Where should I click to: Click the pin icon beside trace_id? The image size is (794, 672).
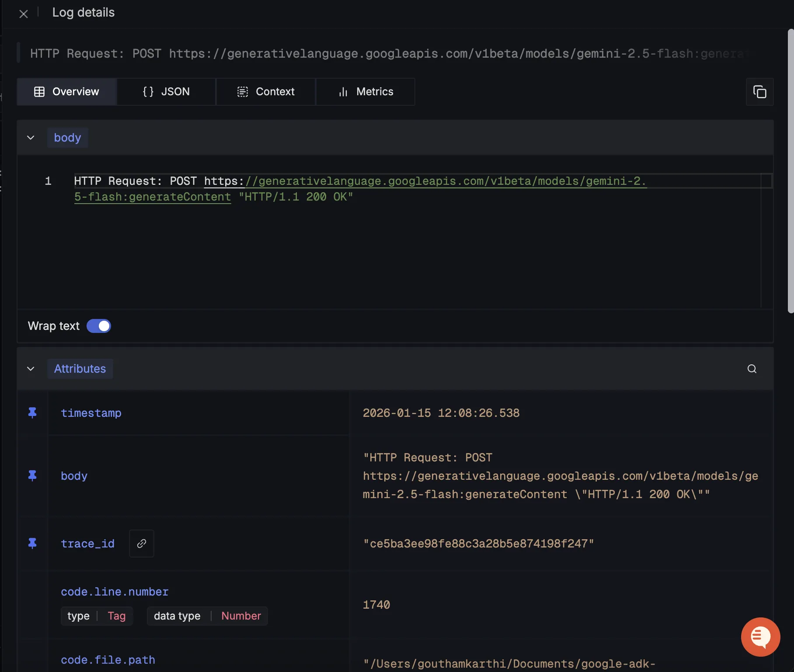pos(32,544)
